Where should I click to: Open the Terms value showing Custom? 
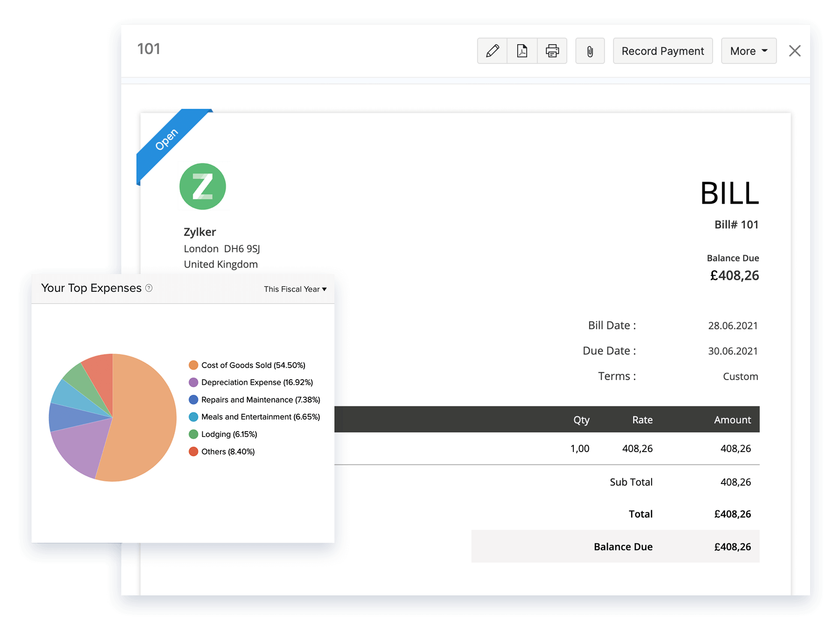click(740, 376)
